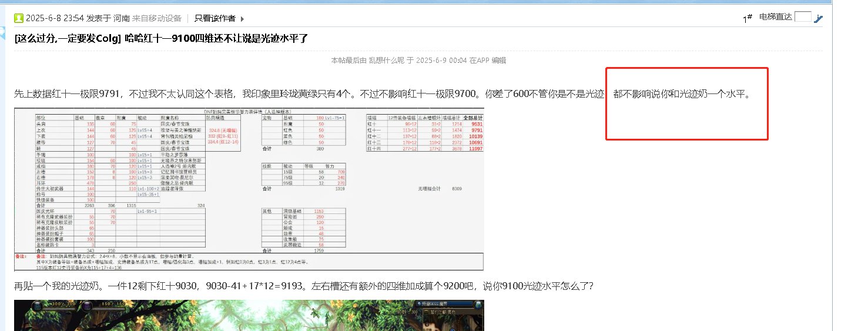
Task: Click the green user avatar icon
Action: [x=19, y=18]
